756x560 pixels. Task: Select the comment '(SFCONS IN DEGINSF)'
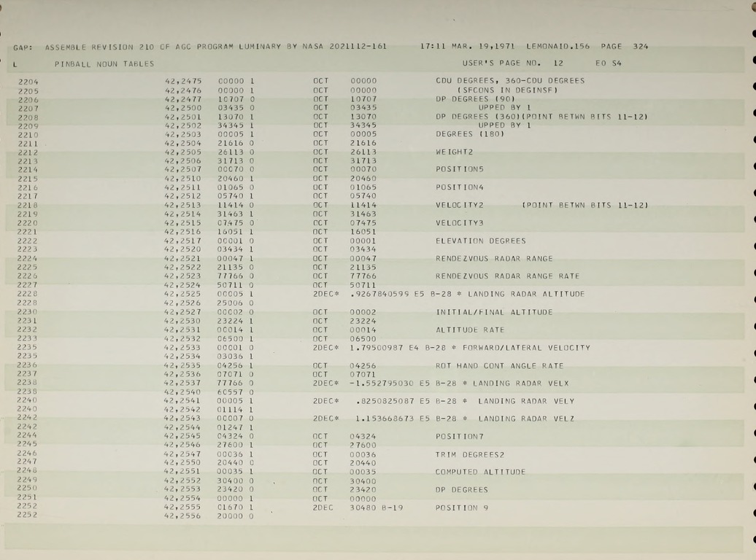[x=507, y=90]
